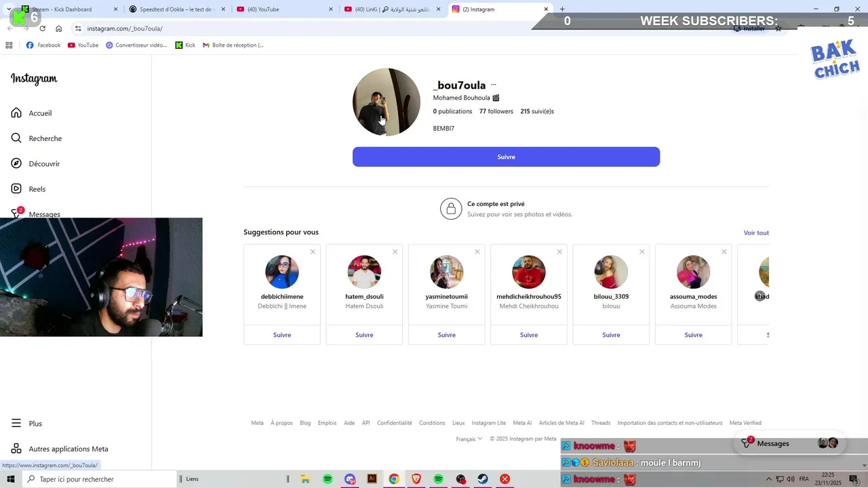Open Google Chrome from taskbar

click(394, 479)
